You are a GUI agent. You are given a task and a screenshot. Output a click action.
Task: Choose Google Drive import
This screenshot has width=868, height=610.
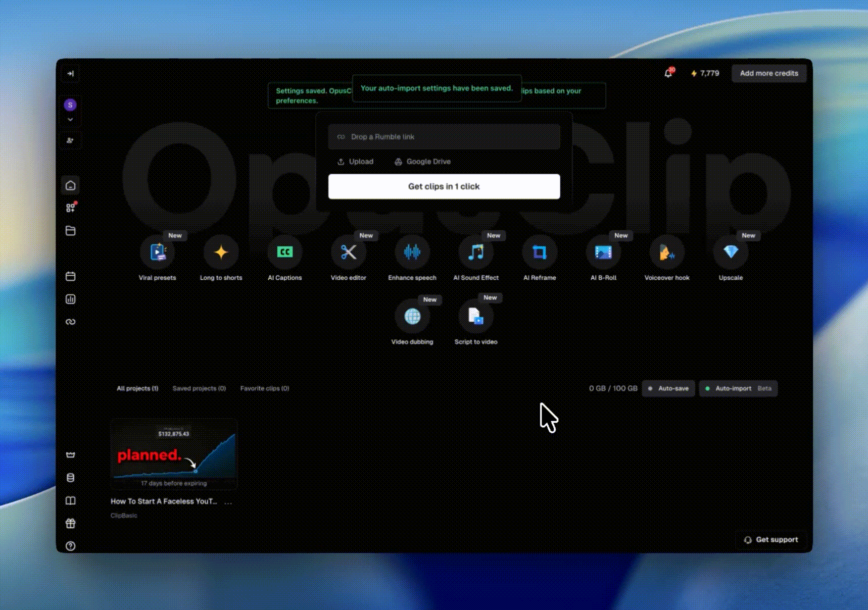[x=422, y=162]
